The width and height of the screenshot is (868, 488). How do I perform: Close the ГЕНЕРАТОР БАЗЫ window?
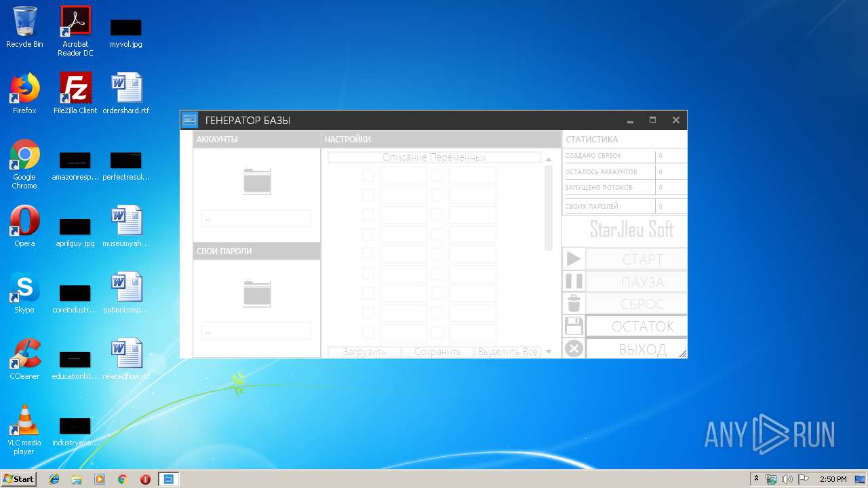[675, 120]
